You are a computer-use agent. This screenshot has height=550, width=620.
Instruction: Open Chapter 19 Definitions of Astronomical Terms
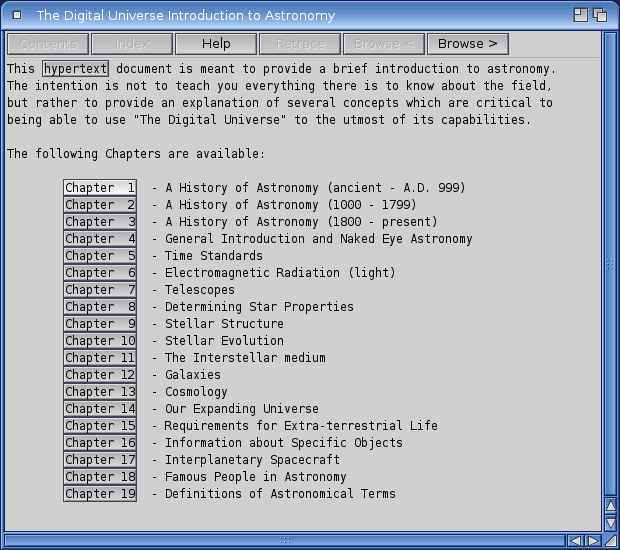click(100, 494)
